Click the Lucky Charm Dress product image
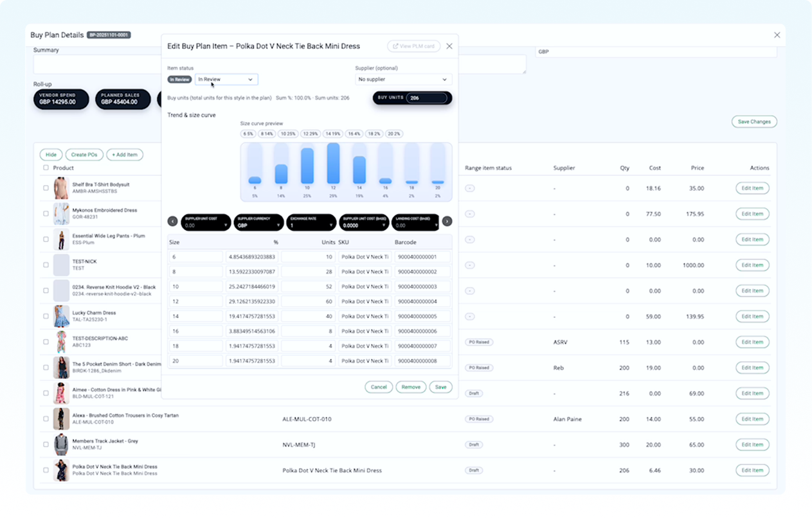 (x=61, y=316)
